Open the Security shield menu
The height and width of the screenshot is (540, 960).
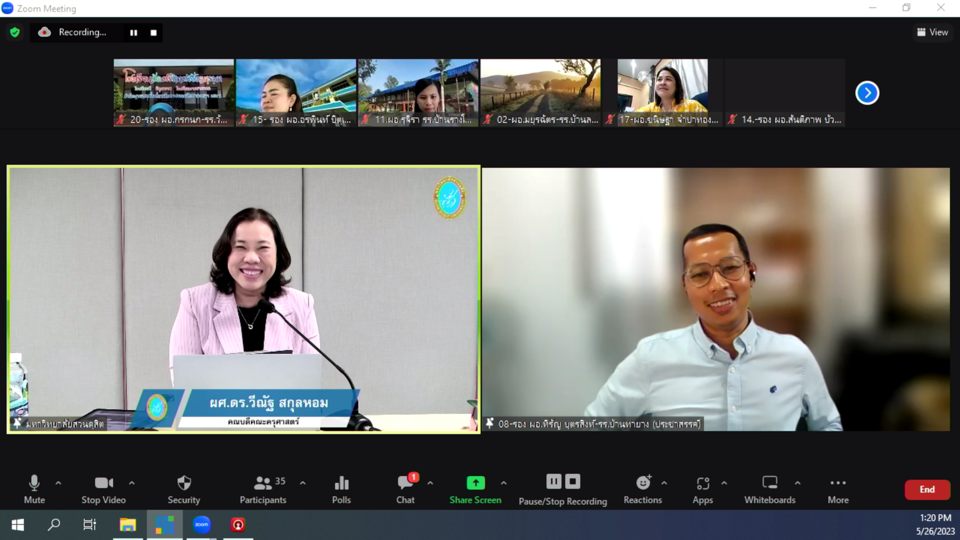point(184,489)
